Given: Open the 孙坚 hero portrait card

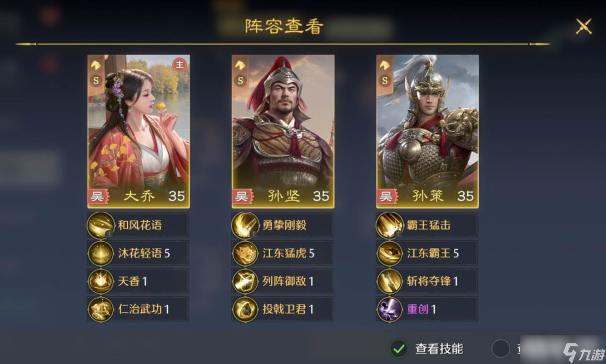Looking at the screenshot, I should pyautogui.click(x=283, y=131).
